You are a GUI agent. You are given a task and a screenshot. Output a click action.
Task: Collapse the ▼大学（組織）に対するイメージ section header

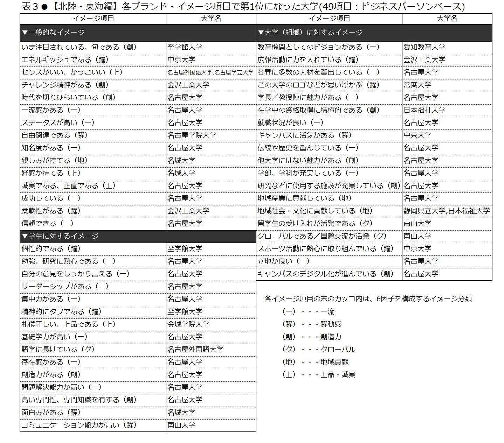click(310, 33)
